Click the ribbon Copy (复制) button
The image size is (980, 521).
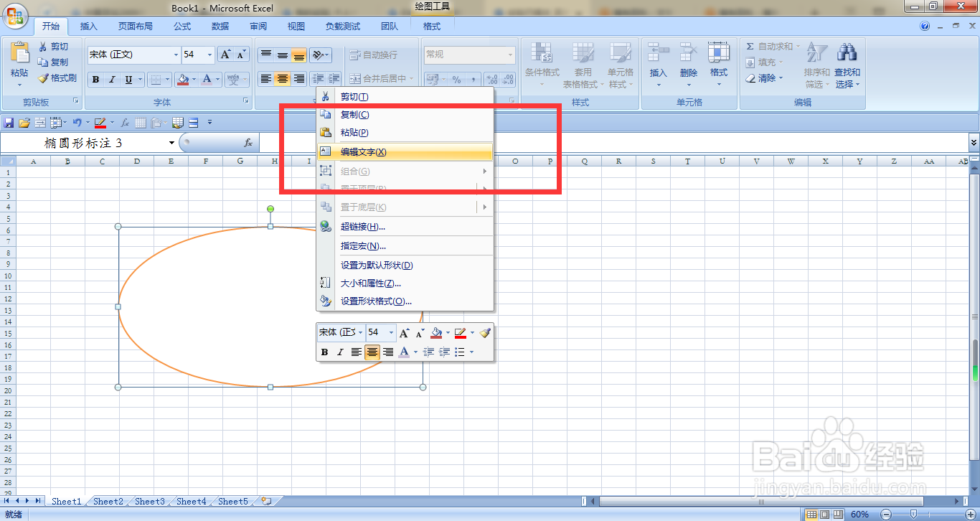point(53,62)
